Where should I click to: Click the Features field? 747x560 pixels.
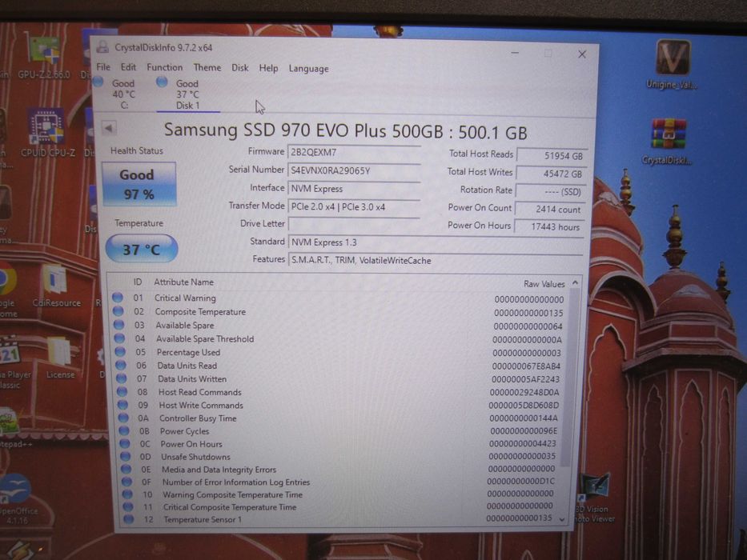coord(436,260)
